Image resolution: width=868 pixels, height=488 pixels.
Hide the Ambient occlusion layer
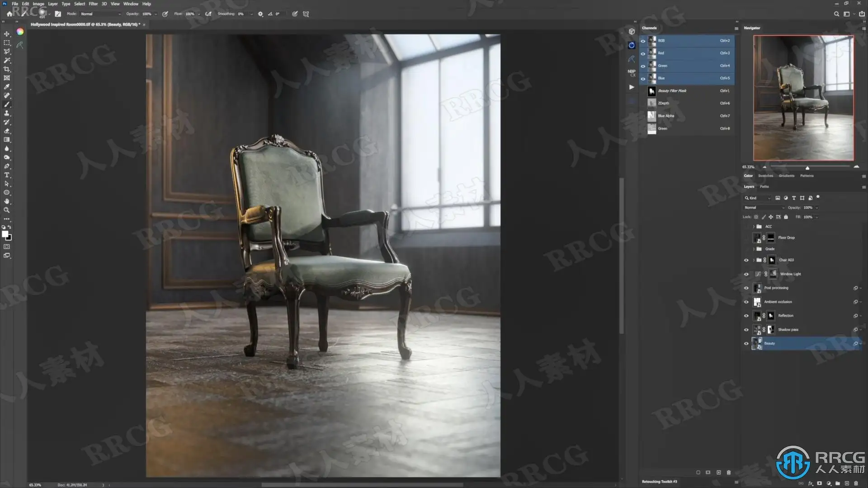click(x=746, y=302)
